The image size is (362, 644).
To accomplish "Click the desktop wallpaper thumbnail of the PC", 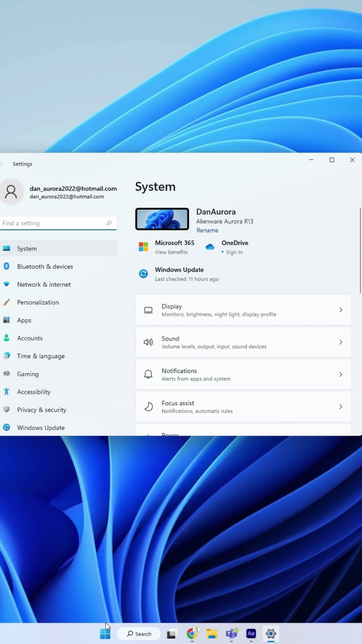I will pyautogui.click(x=162, y=219).
